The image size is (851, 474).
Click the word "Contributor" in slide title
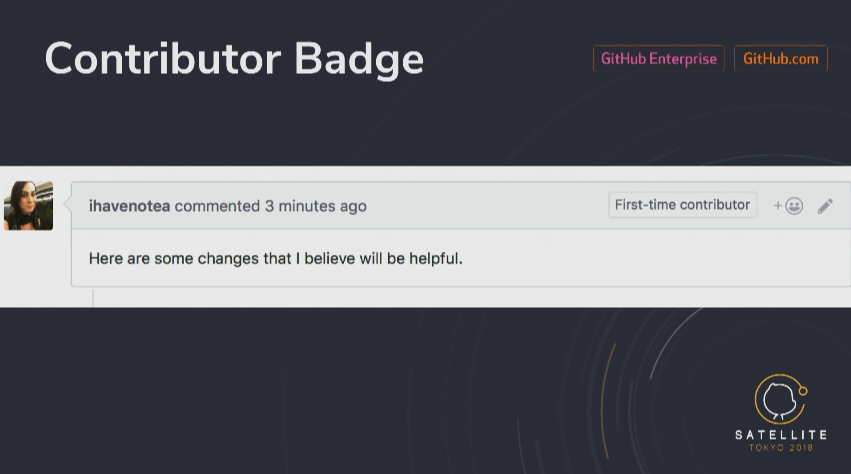coord(162,59)
